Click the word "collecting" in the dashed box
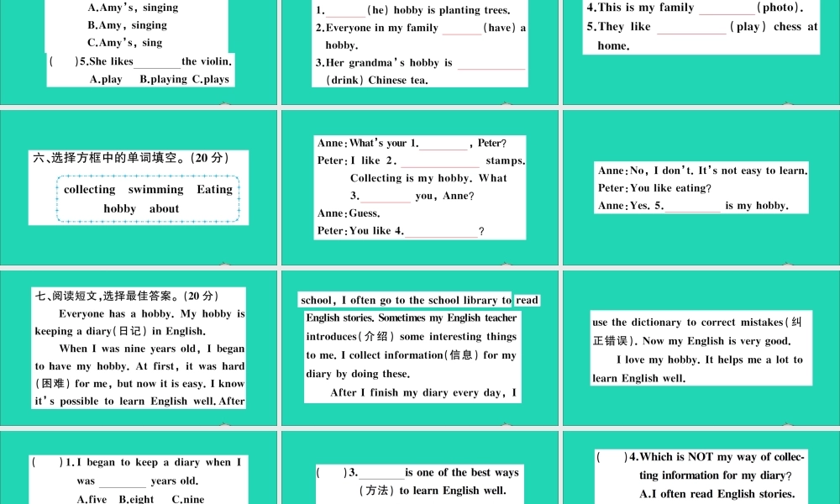 pyautogui.click(x=90, y=190)
